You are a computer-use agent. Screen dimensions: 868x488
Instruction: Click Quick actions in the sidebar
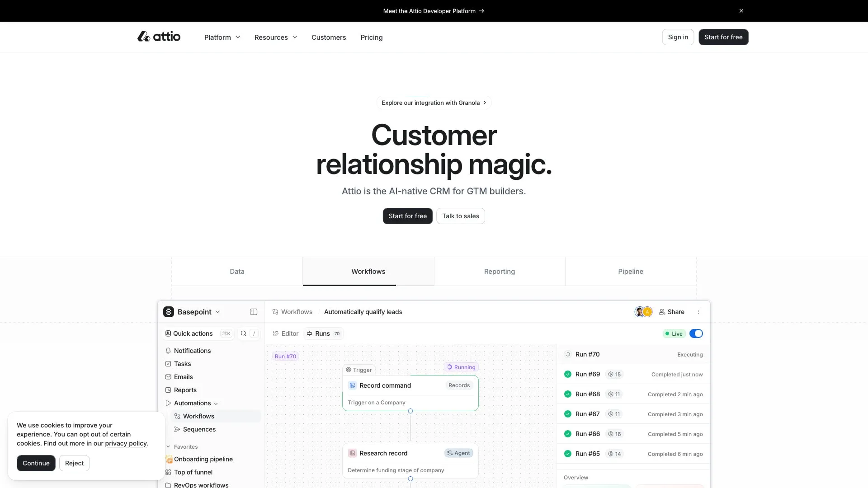(198, 333)
